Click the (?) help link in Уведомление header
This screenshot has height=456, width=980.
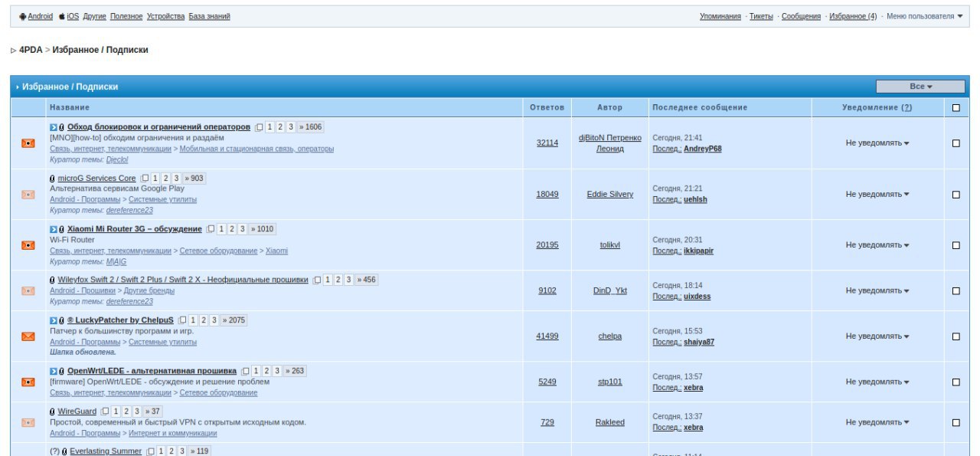click(x=906, y=107)
